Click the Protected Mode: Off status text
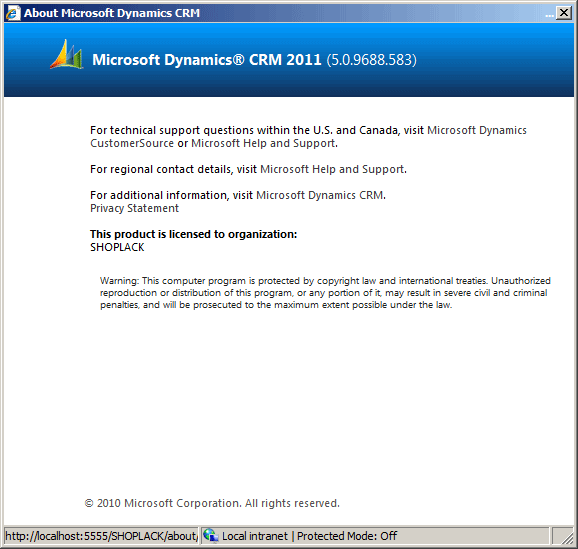Viewport: 578px width, 549px height. (x=347, y=536)
